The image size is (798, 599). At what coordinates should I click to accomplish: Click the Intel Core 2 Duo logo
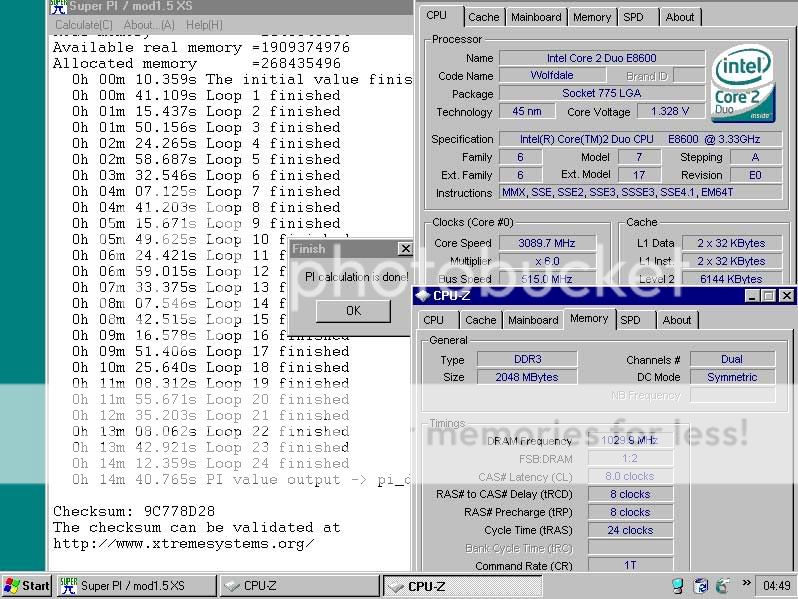[743, 84]
